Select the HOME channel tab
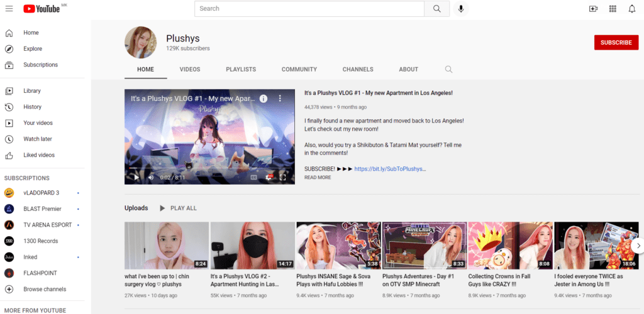The height and width of the screenshot is (314, 644). point(145,69)
